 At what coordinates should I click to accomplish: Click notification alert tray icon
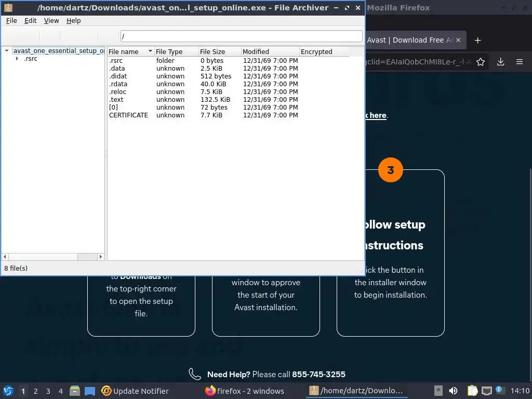[x=500, y=390]
